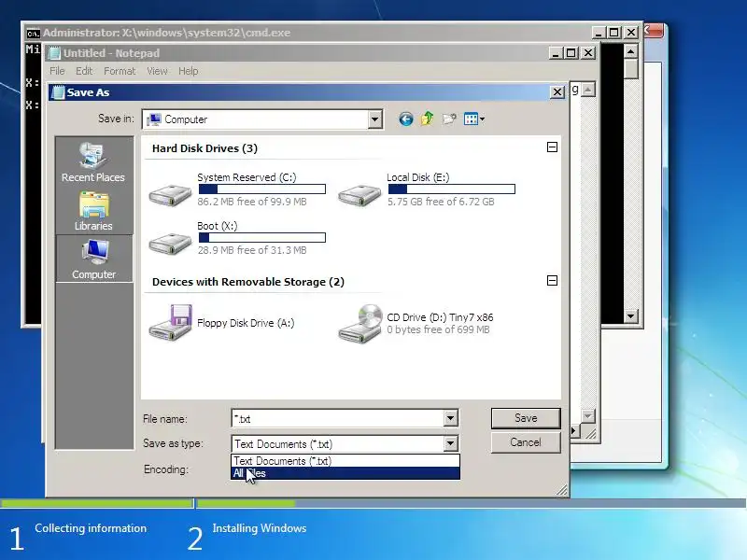Toggle the Save as type dropdown arrow
Viewport: 747px width, 560px height.
(x=450, y=444)
